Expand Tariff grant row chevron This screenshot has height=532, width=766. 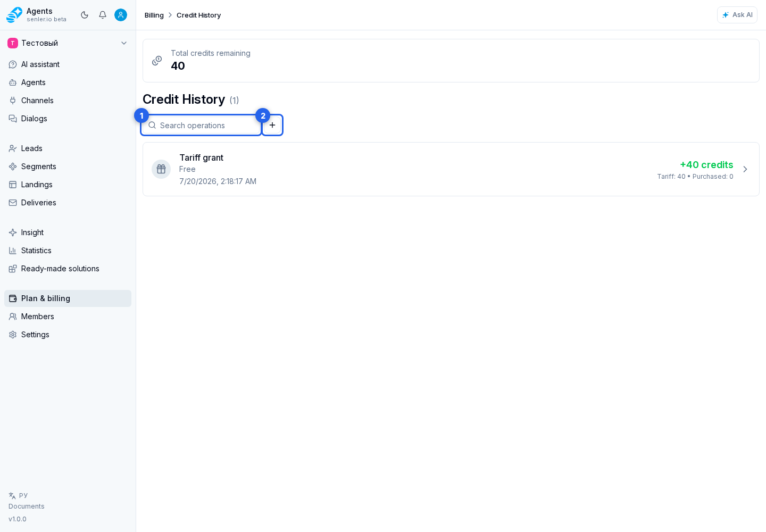[745, 169]
